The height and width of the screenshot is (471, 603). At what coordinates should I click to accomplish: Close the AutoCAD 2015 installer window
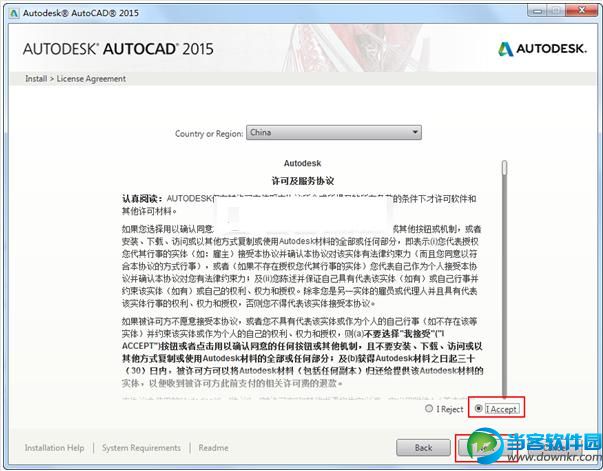click(x=582, y=11)
